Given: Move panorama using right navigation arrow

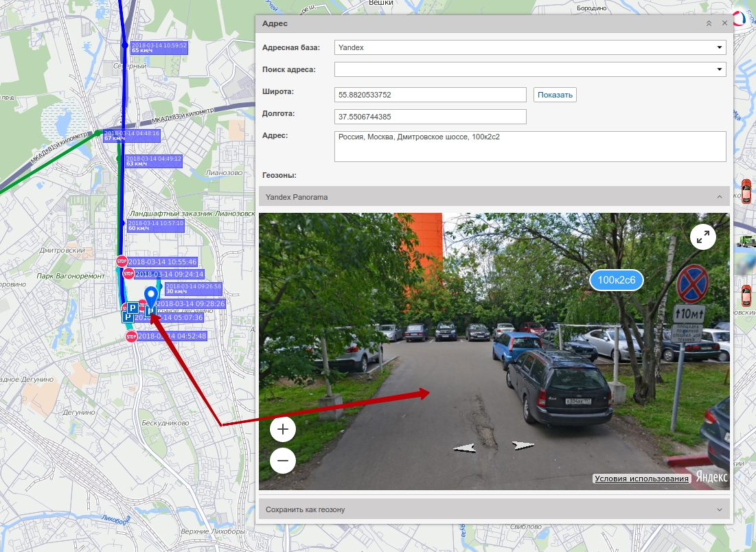Looking at the screenshot, I should tap(523, 446).
